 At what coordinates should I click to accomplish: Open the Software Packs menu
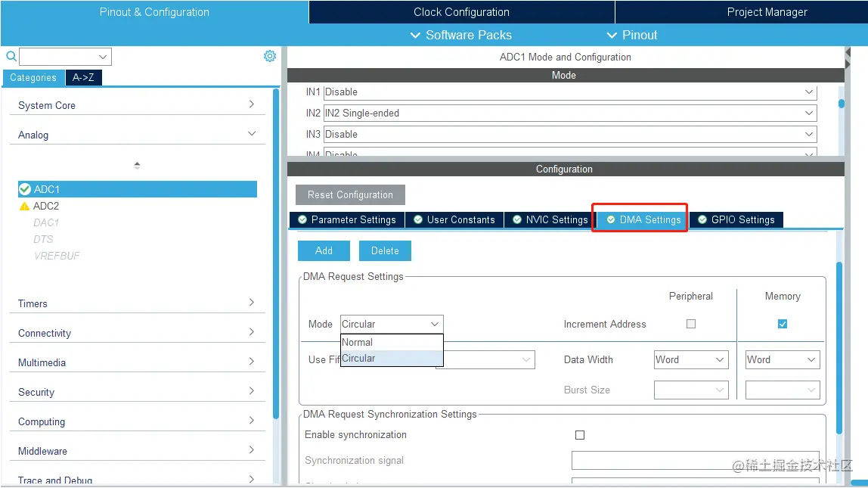(x=460, y=35)
